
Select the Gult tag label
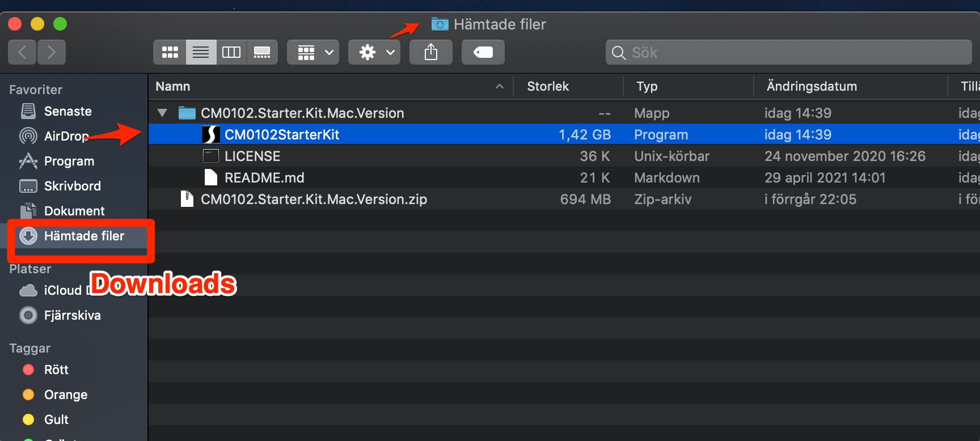[x=56, y=419]
